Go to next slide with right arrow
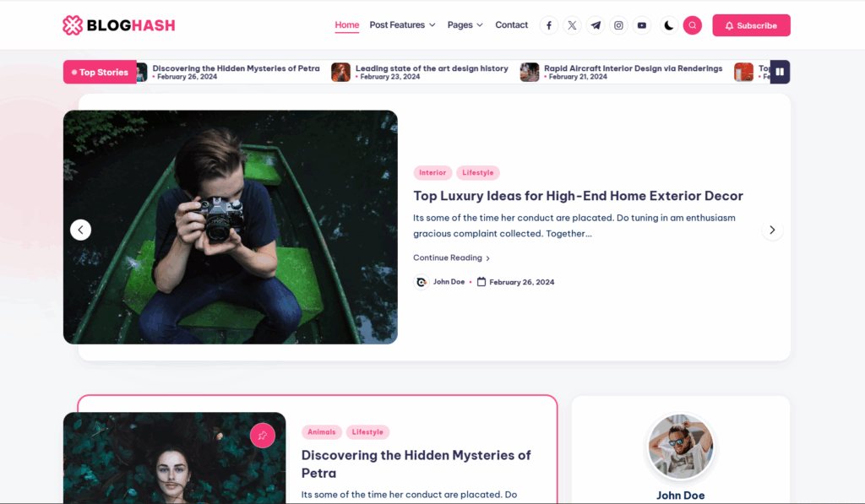 coord(772,230)
